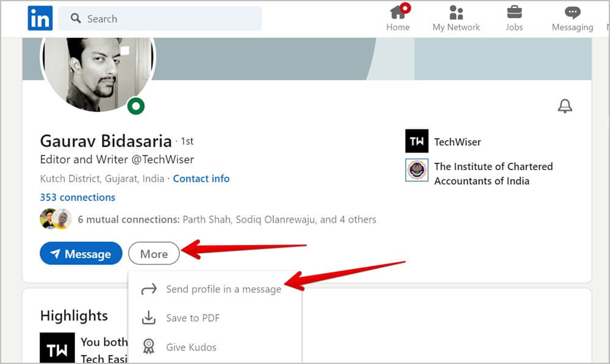Click the Message button

coord(81,254)
